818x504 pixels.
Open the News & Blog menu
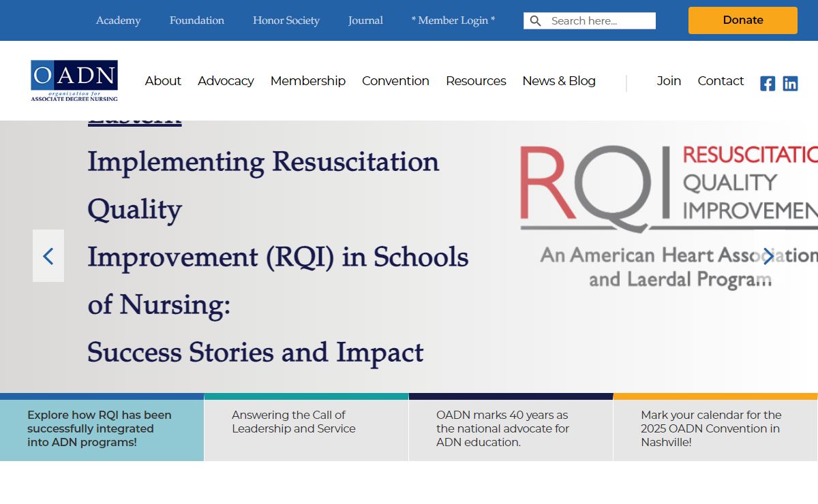[559, 81]
